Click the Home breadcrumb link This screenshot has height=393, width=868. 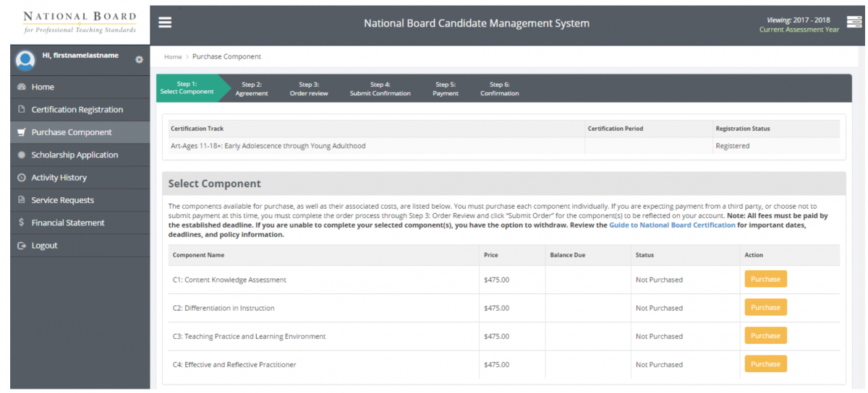(x=173, y=56)
